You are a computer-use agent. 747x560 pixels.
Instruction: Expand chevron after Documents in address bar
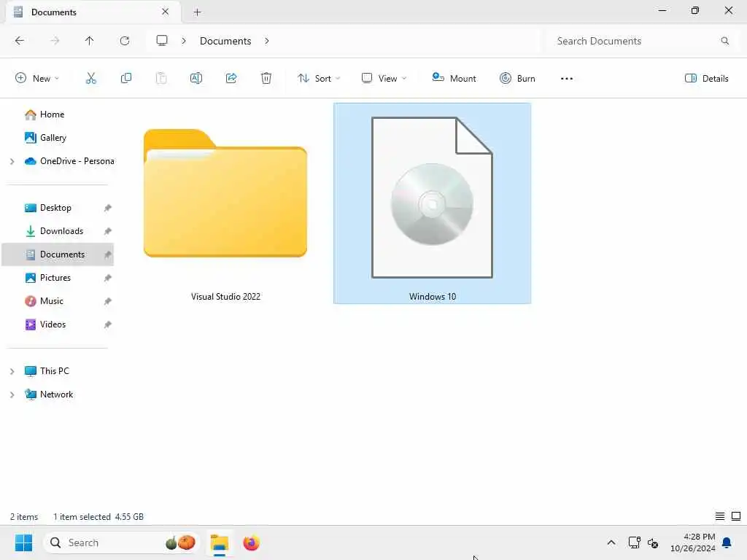267,41
